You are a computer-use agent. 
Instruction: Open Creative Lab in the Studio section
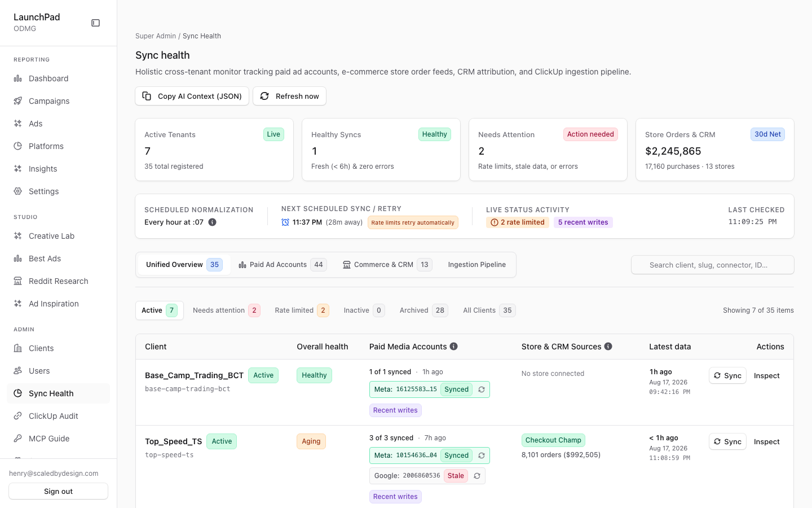59,236
